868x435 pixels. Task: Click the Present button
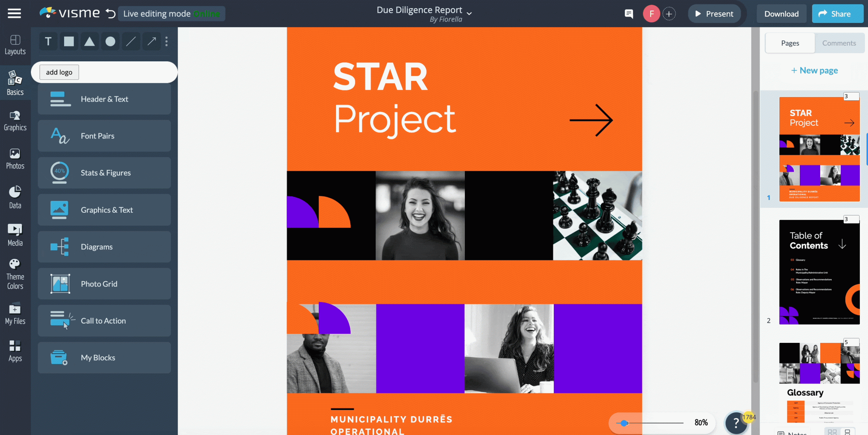pos(715,14)
